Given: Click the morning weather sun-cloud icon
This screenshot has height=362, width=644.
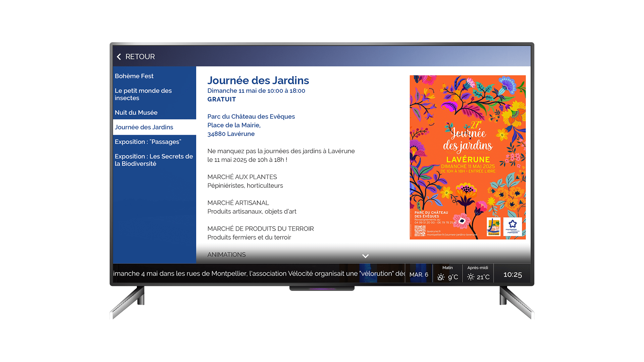Looking at the screenshot, I should pyautogui.click(x=441, y=277).
